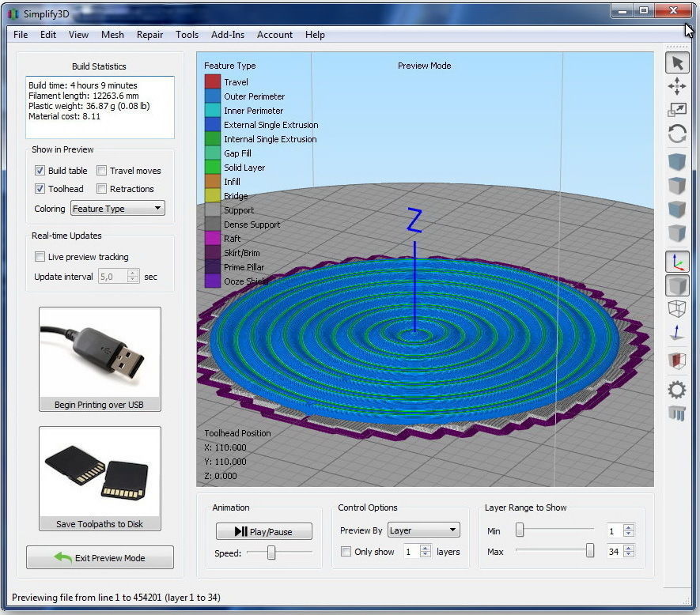This screenshot has height=615, width=700.
Task: Open the File menu
Action: [21, 34]
